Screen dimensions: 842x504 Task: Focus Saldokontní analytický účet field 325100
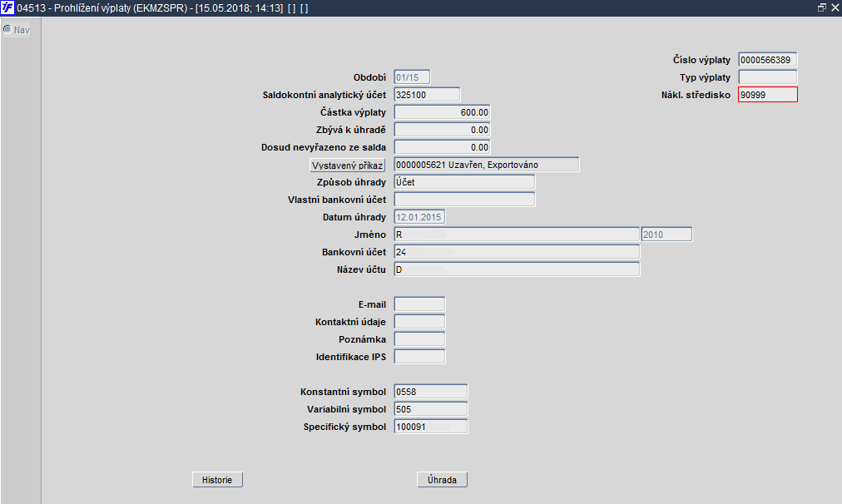coord(427,95)
